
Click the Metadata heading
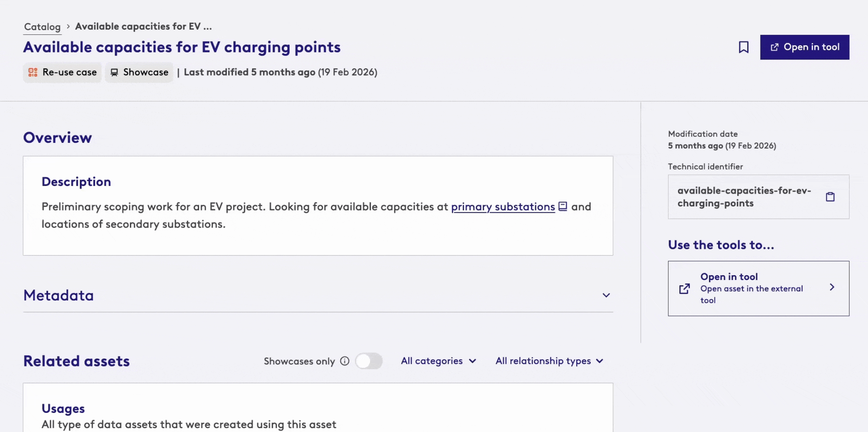click(58, 295)
